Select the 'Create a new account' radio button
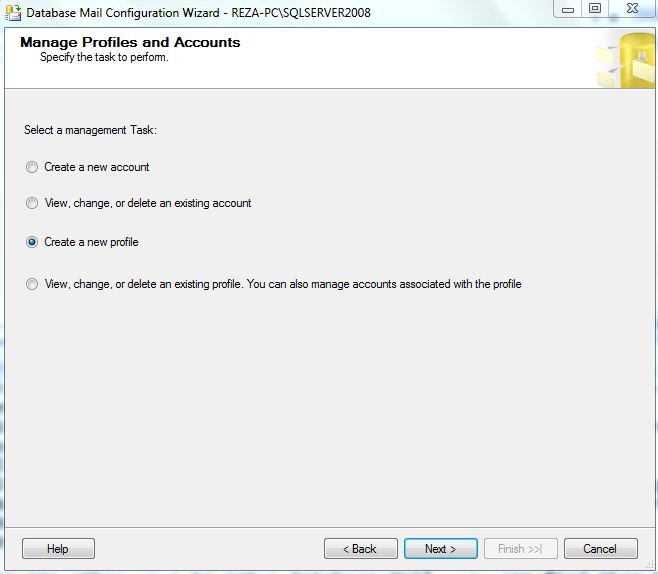The width and height of the screenshot is (658, 574). 32,168
